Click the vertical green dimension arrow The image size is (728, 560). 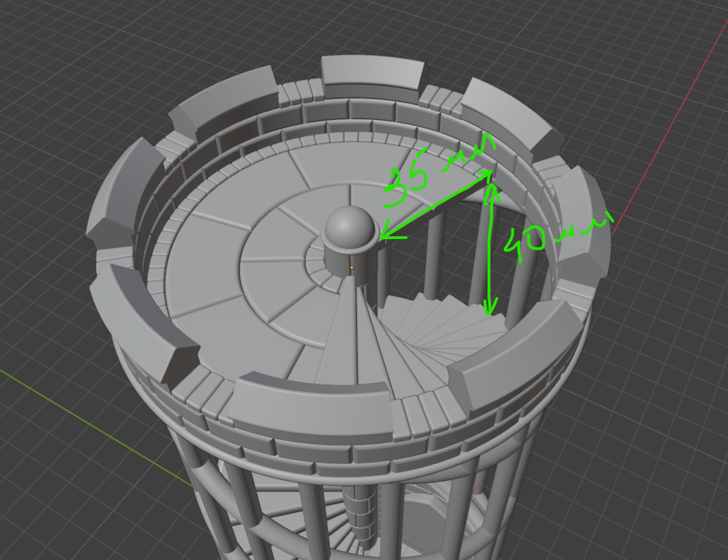[x=490, y=247]
